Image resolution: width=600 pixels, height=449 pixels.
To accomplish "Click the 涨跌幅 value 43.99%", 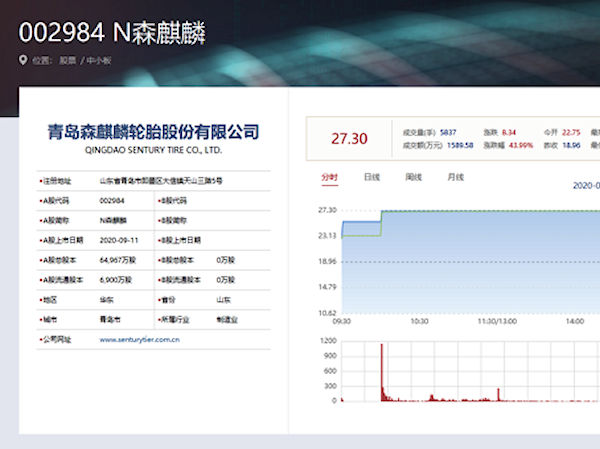I will pos(521,145).
